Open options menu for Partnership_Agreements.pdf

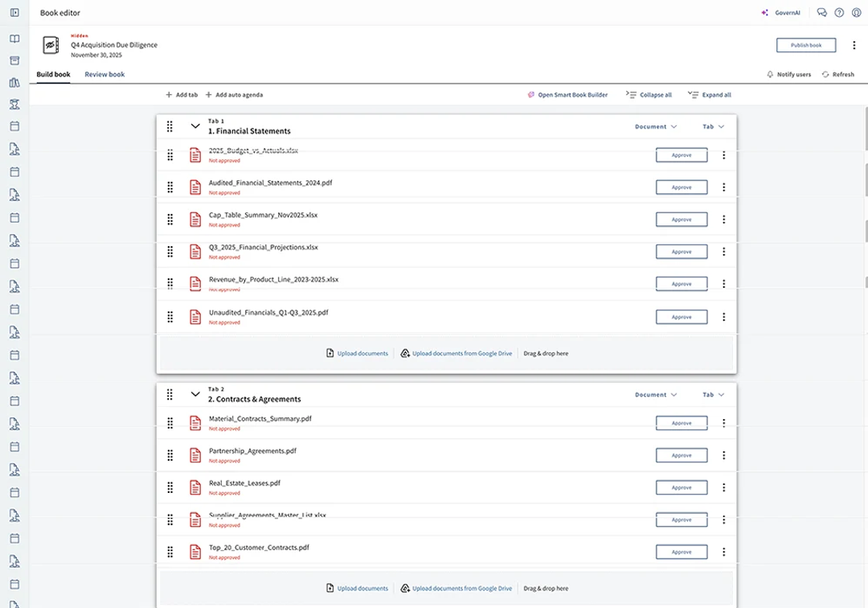(x=723, y=455)
